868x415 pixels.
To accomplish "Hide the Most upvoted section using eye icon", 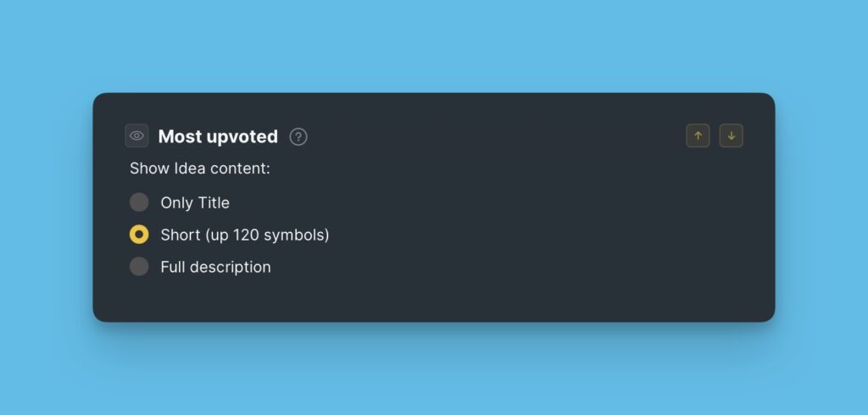I will point(136,136).
